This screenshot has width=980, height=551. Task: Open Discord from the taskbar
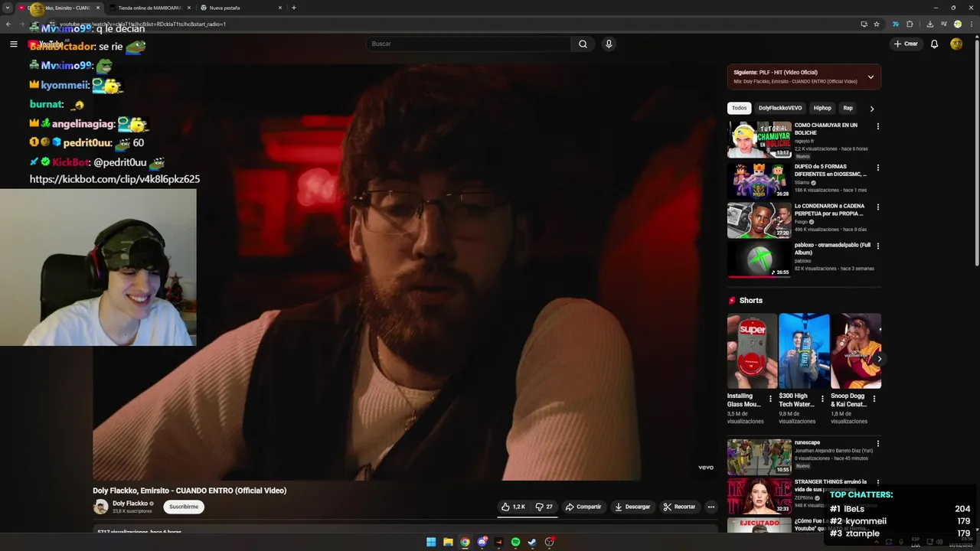[482, 543]
